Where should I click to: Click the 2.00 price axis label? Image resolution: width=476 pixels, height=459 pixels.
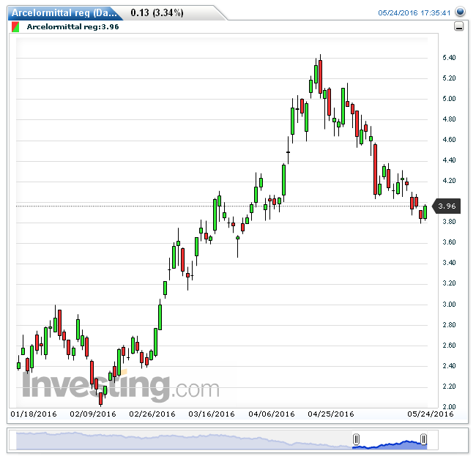[x=450, y=406]
